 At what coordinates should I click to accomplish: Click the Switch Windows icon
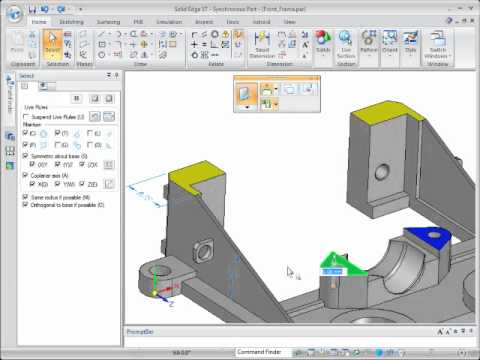tap(438, 39)
